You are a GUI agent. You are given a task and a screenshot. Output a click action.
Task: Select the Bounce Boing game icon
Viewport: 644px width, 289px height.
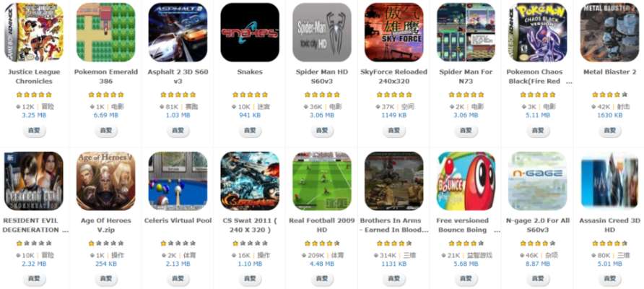(x=466, y=181)
